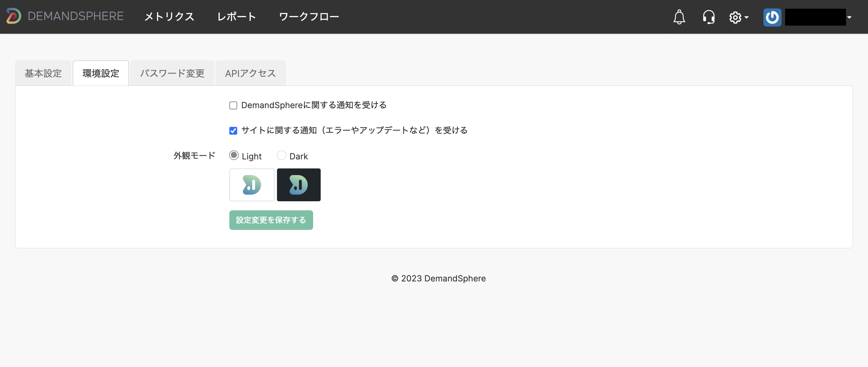Switch to the パスワード変更 tab
Viewport: 868px width, 367px height.
click(172, 73)
